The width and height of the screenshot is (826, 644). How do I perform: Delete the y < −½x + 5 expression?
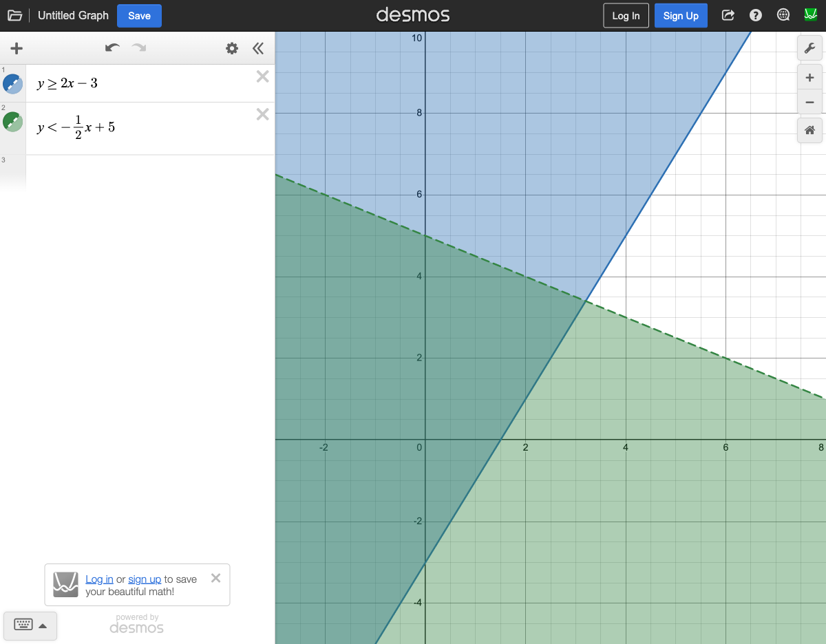point(262,114)
